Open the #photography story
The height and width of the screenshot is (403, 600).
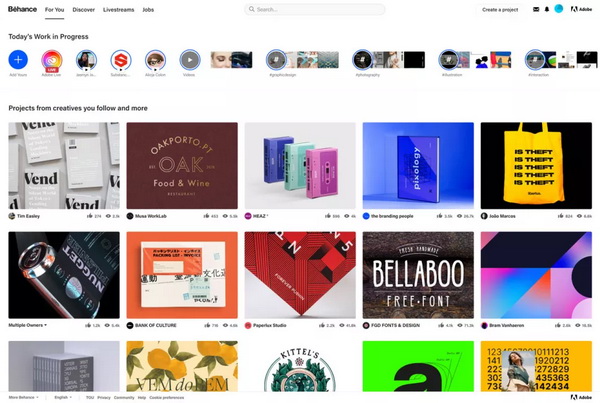click(x=362, y=60)
